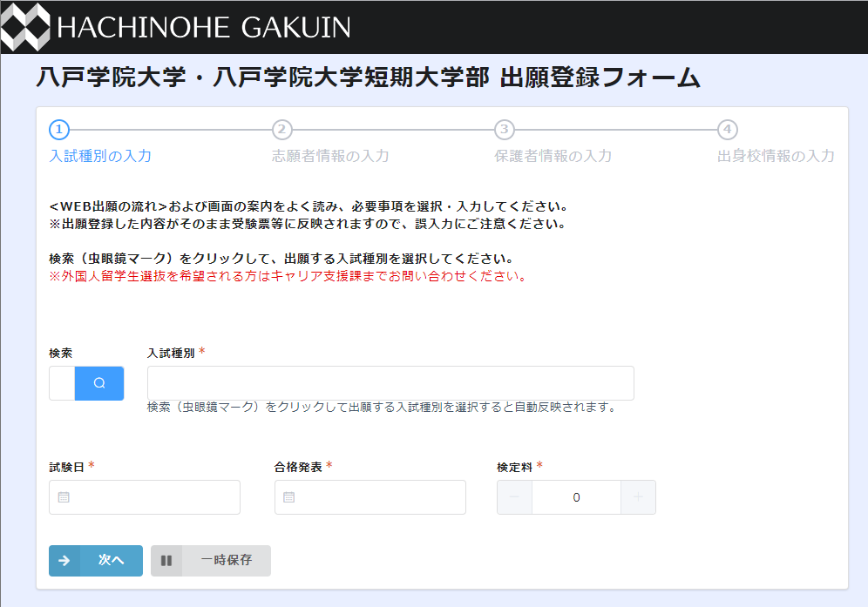Click the step 4 circle indicator
Viewport: 868px width, 607px height.
coord(727,130)
